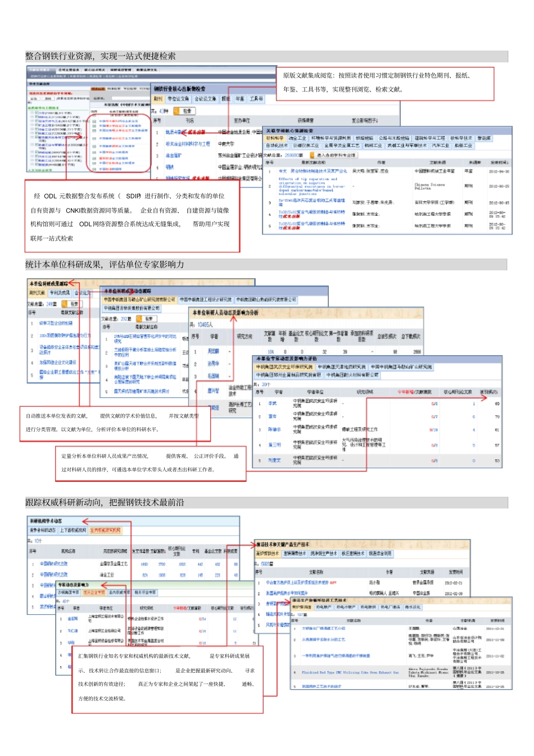Select the 中钢集团天津地质研究院 expert tab
This screenshot has width=534, height=756.
pos(342,367)
